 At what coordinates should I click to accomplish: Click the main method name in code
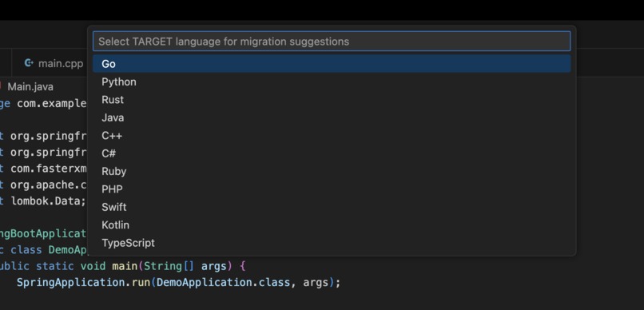click(125, 266)
